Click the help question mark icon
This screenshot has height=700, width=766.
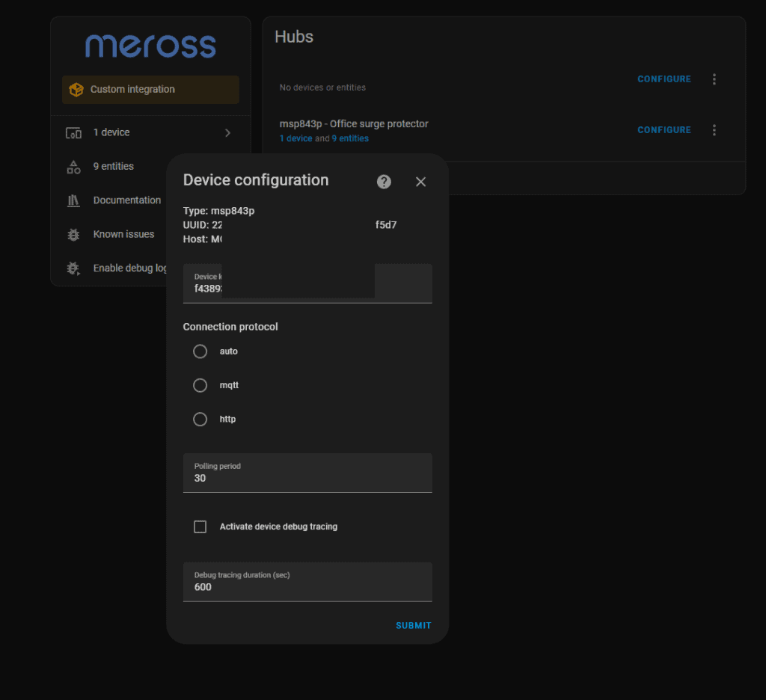click(384, 182)
